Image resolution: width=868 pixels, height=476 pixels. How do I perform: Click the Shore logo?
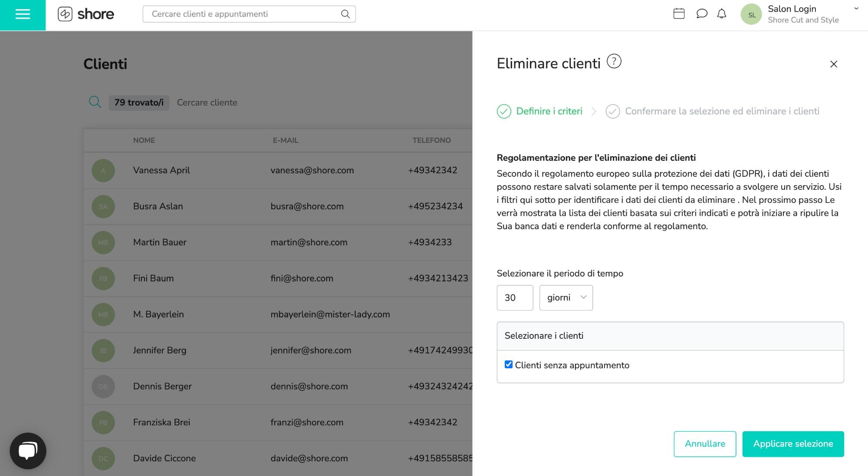pyautogui.click(x=86, y=14)
